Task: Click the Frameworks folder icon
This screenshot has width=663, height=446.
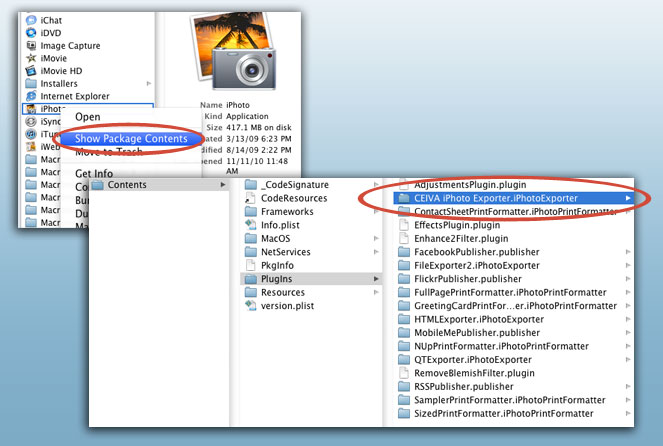Action: 251,211
